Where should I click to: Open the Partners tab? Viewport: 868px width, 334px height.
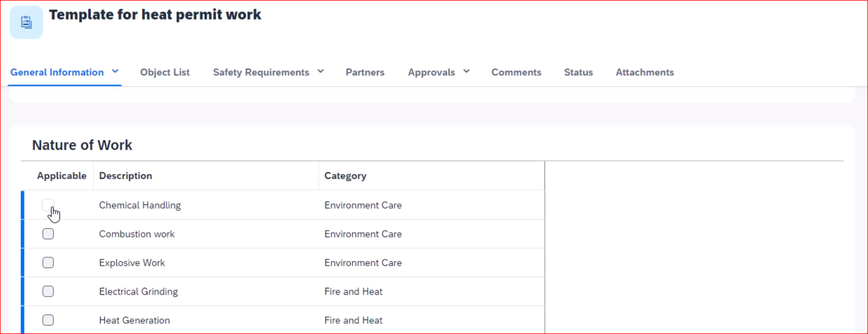coord(365,72)
